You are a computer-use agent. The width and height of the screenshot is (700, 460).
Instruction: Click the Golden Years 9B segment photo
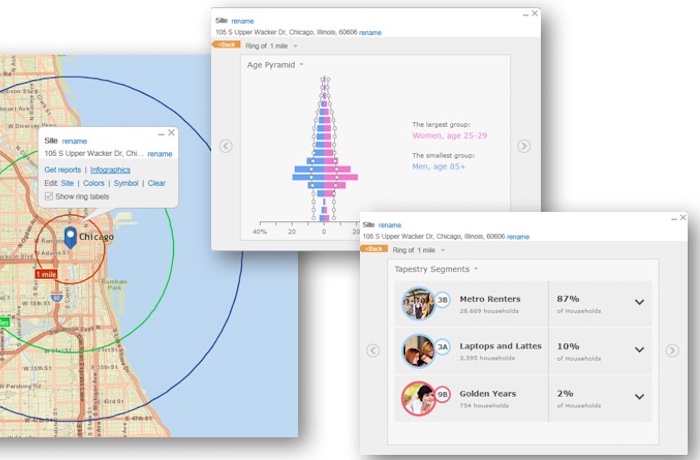coord(418,398)
